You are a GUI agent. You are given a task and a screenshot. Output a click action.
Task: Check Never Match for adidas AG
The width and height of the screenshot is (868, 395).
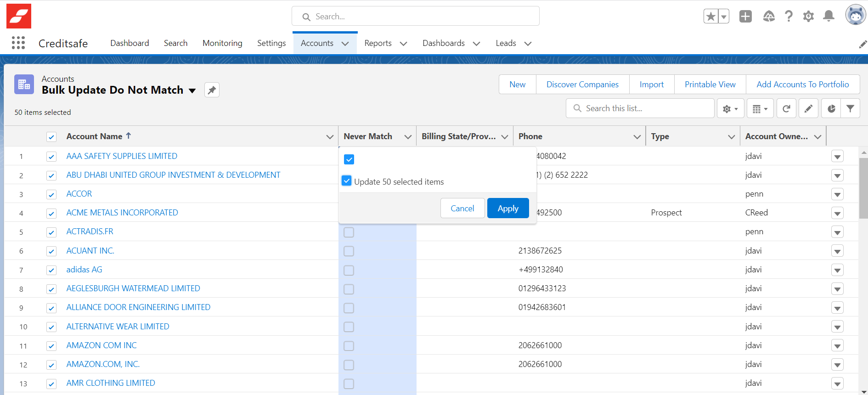(349, 270)
